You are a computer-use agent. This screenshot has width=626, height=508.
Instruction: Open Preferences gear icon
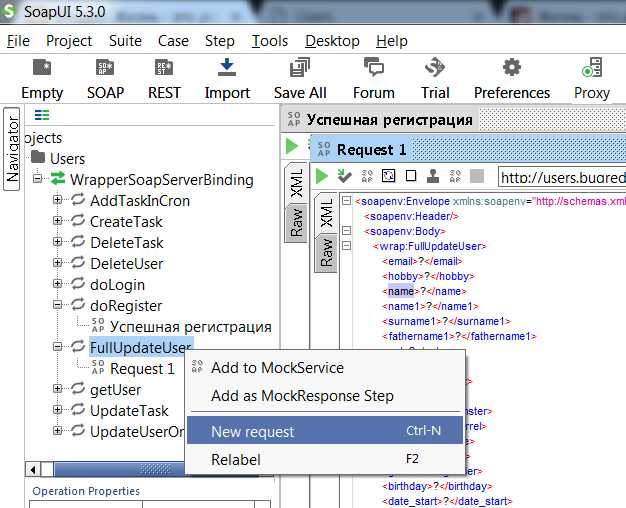(512, 67)
